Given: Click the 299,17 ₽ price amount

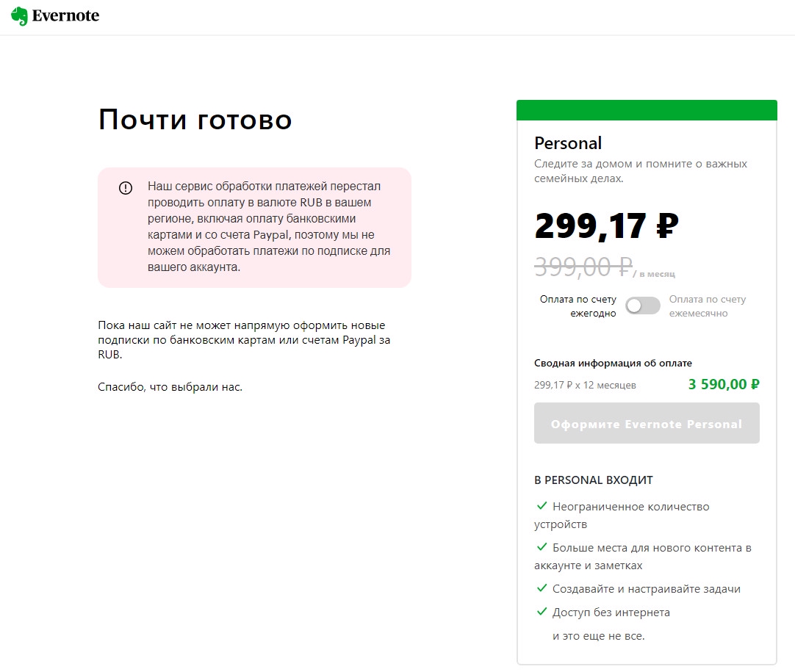Looking at the screenshot, I should point(606,226).
